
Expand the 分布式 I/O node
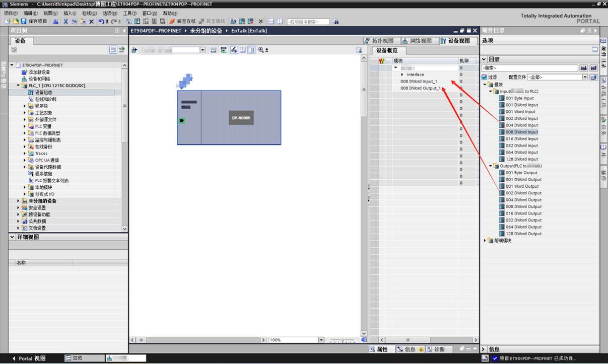(x=25, y=194)
